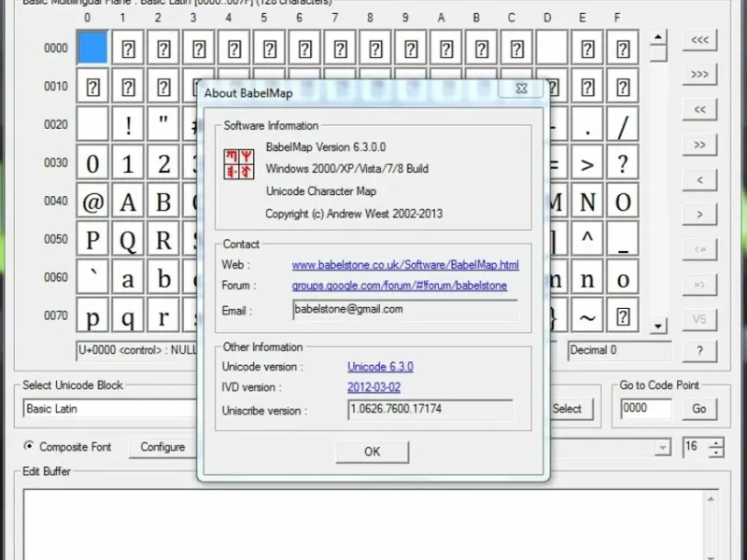Select the capital 'B' character cell
The width and height of the screenshot is (747, 560).
tap(162, 201)
